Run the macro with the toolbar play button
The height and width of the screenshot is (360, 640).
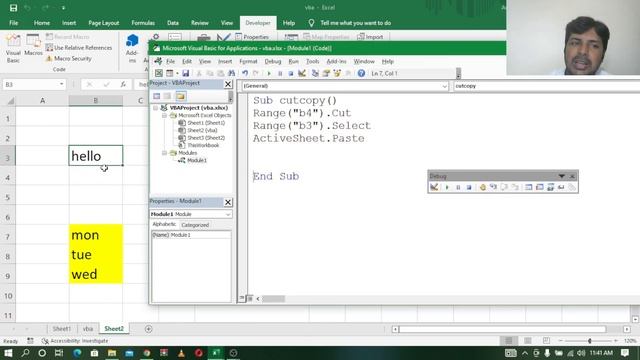pyautogui.click(x=269, y=73)
